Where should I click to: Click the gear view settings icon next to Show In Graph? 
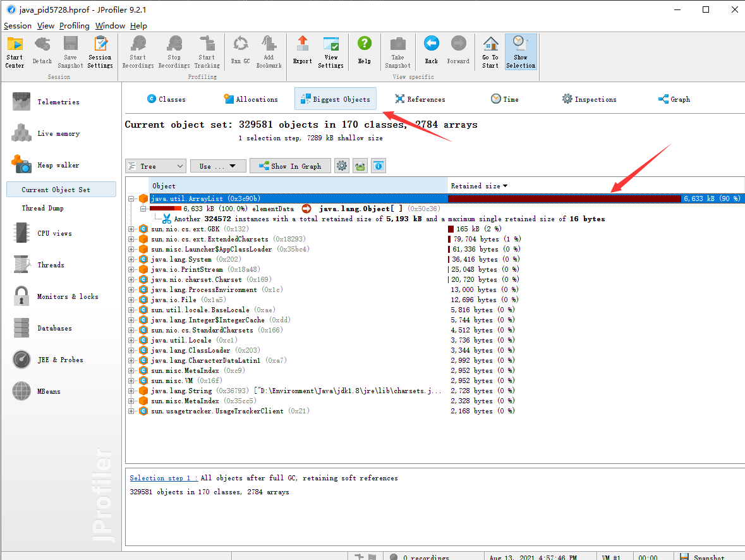point(342,166)
